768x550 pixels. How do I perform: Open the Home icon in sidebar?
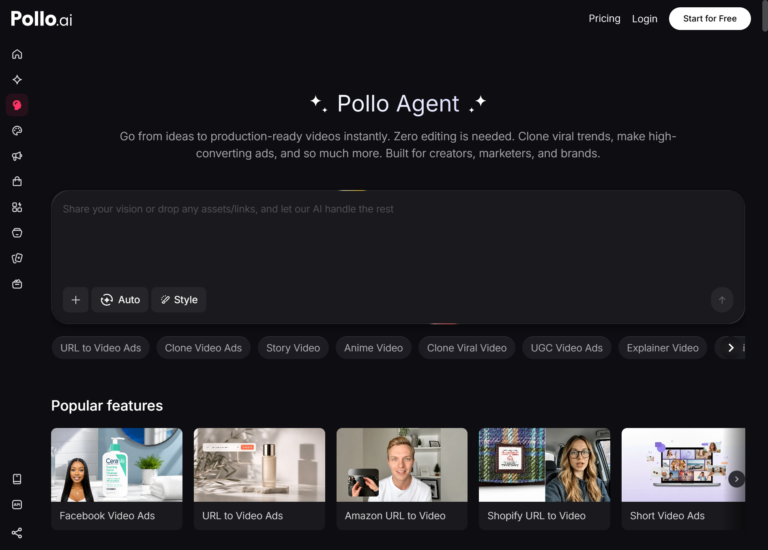pos(17,54)
